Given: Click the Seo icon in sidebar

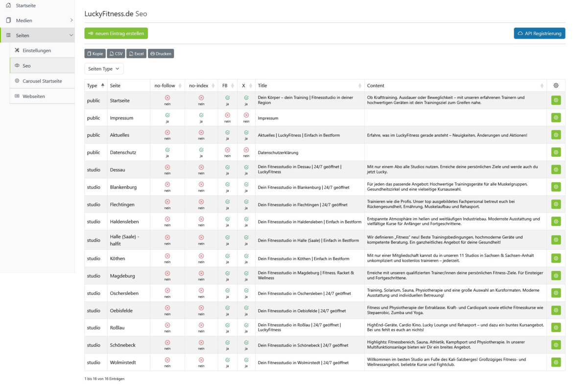Looking at the screenshot, I should (17, 65).
